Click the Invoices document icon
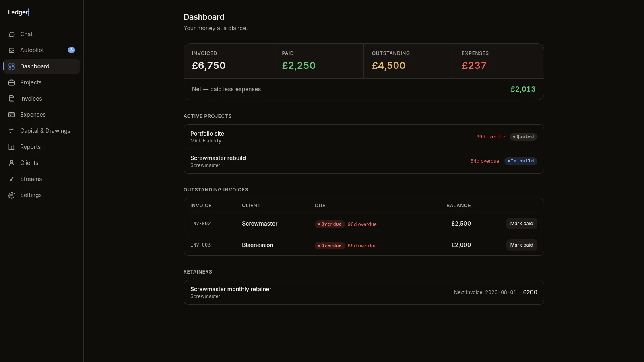644x362 pixels. pos(12,99)
